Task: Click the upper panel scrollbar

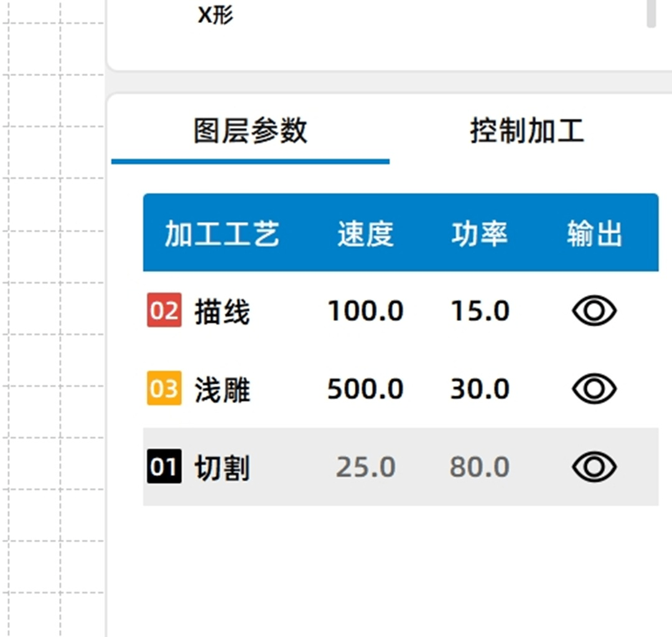Action: 651,14
